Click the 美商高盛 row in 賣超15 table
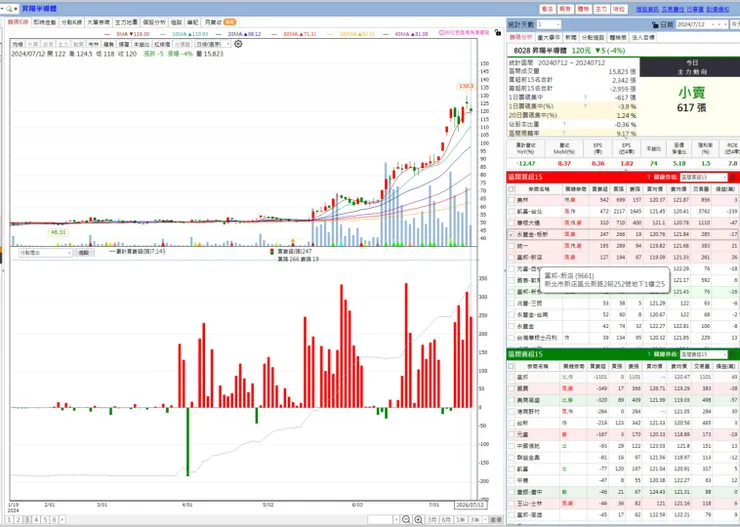This screenshot has height=527, width=740. click(624, 400)
